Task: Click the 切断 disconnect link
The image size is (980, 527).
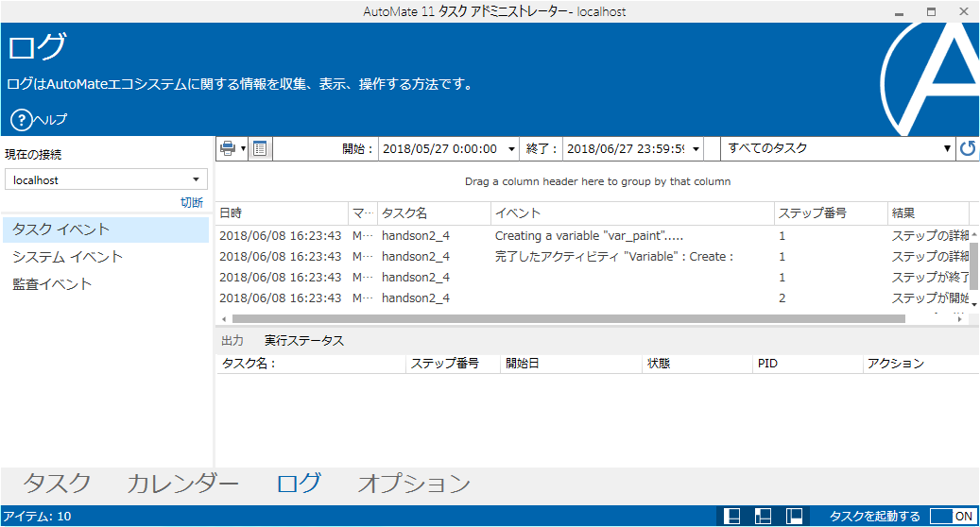Action: (x=191, y=202)
